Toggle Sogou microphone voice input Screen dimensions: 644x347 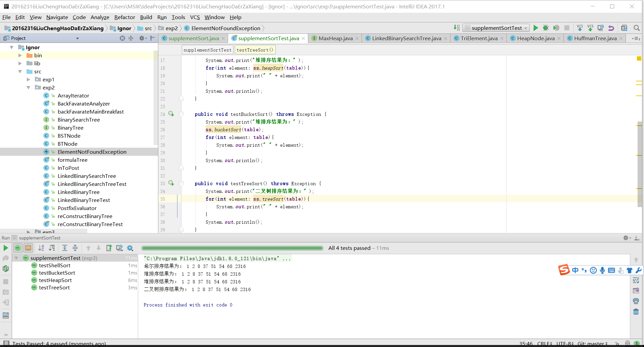602,270
